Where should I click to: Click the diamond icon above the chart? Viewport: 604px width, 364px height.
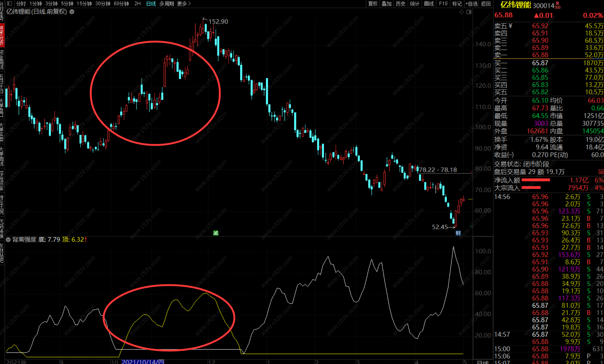[461, 12]
